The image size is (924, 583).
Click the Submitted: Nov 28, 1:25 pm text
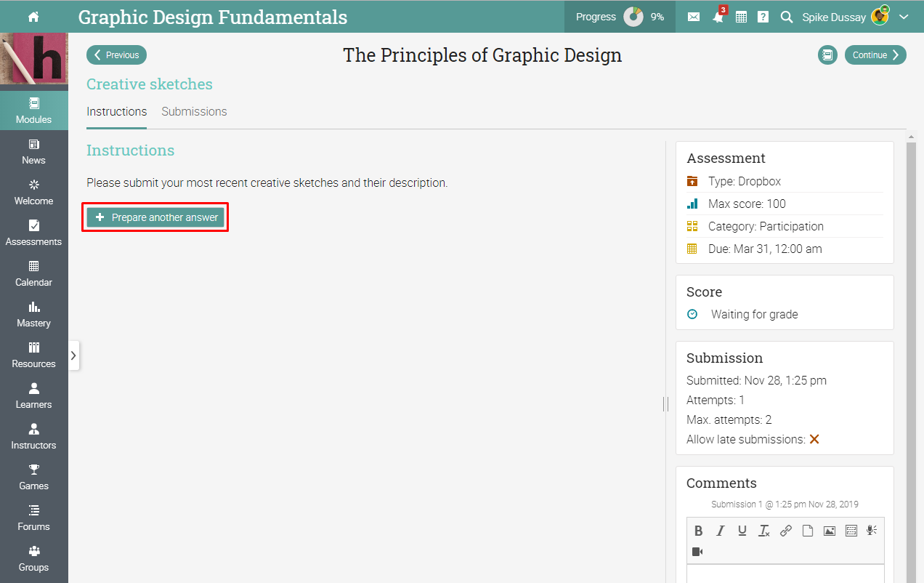click(756, 380)
